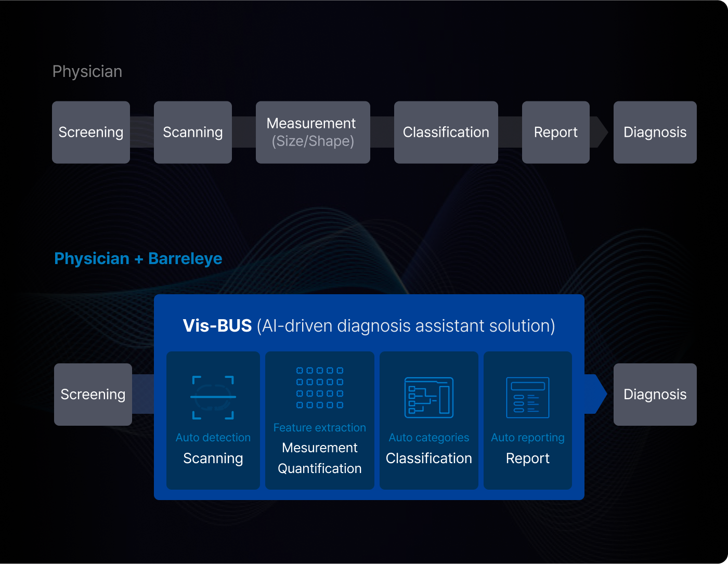The height and width of the screenshot is (564, 728).
Task: Click the 'Quantification' label
Action: pos(320,468)
